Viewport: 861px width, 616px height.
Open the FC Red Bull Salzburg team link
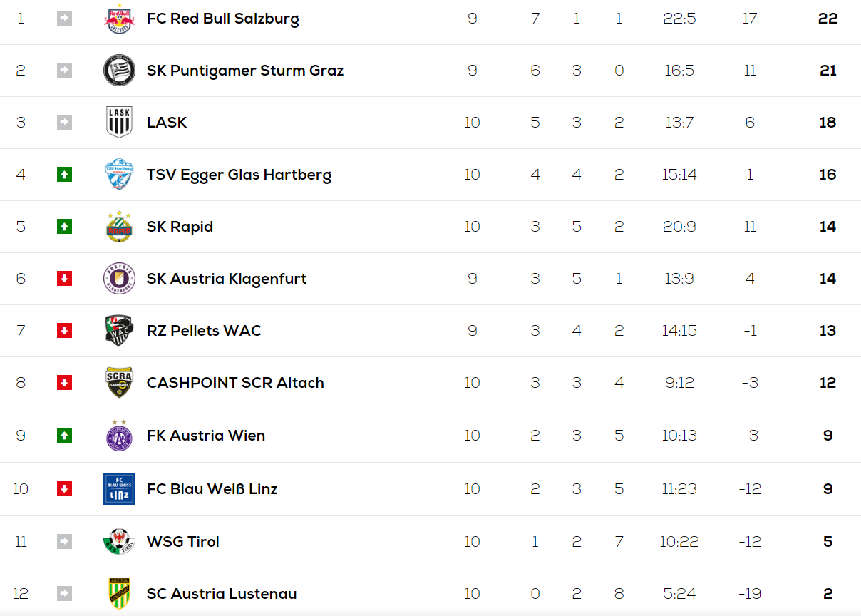pos(223,19)
